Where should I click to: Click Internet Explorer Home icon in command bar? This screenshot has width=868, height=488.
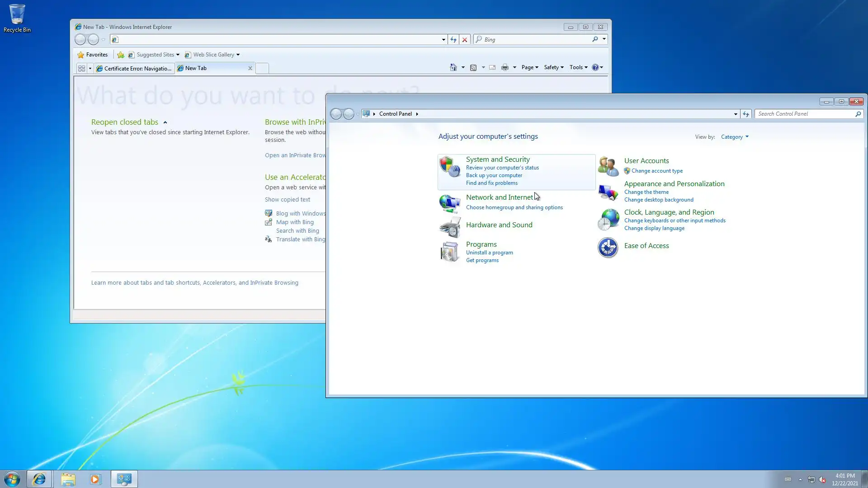coord(453,67)
